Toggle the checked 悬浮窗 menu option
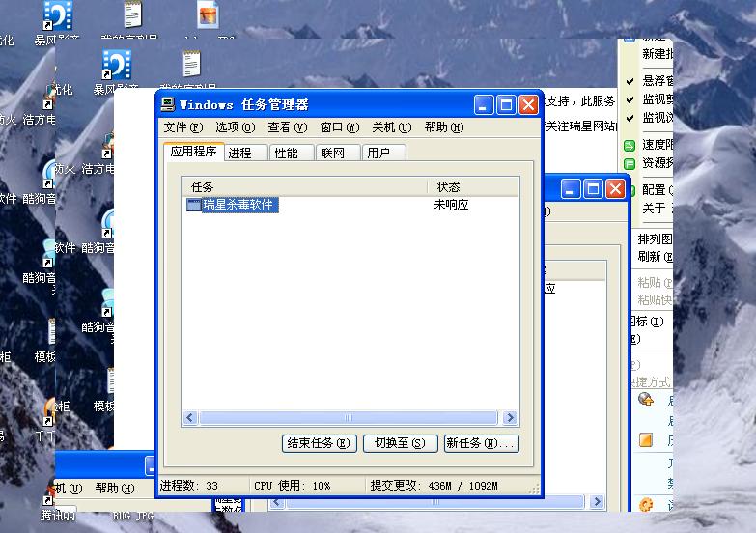This screenshot has height=533, width=756. [650, 81]
